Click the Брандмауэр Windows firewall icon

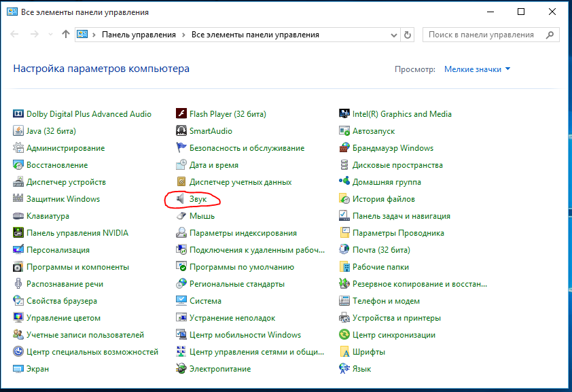344,147
